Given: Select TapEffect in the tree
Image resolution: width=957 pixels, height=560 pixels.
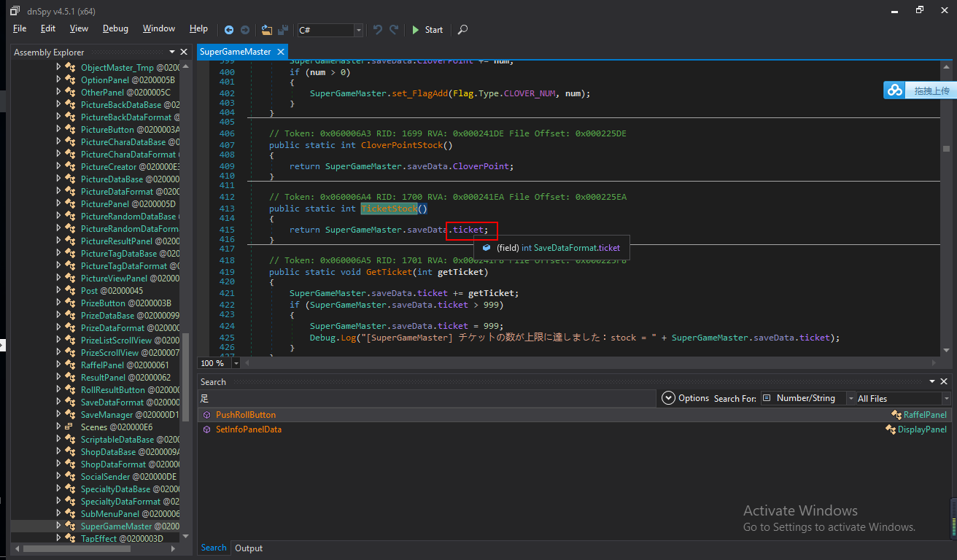Looking at the screenshot, I should click(122, 538).
